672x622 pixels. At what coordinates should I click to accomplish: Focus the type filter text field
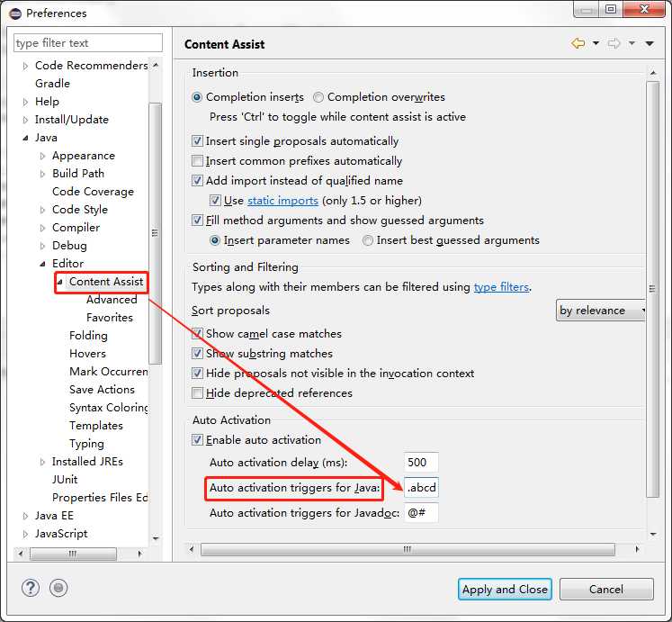(x=88, y=43)
